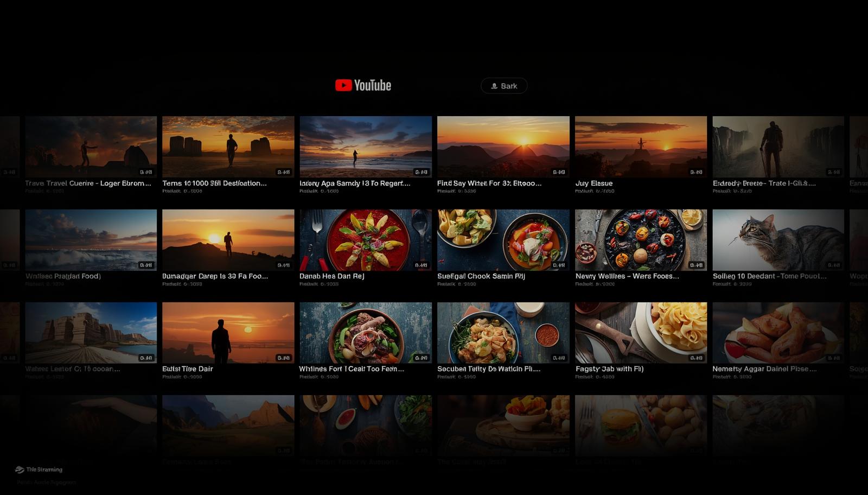Click the Bark button

coord(504,86)
